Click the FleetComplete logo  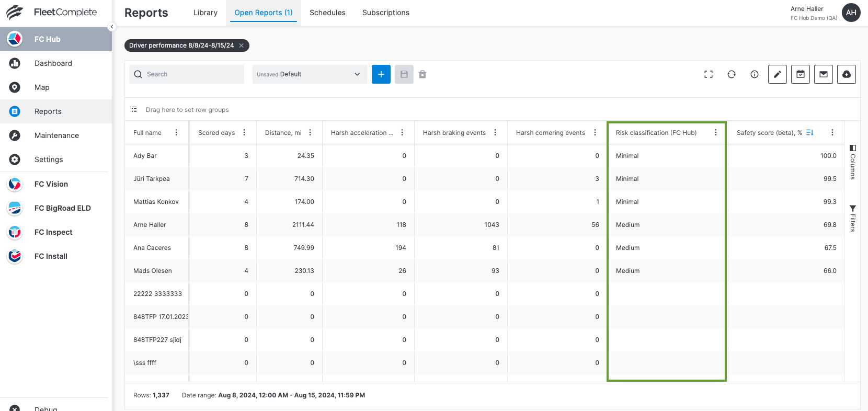pyautogui.click(x=51, y=12)
